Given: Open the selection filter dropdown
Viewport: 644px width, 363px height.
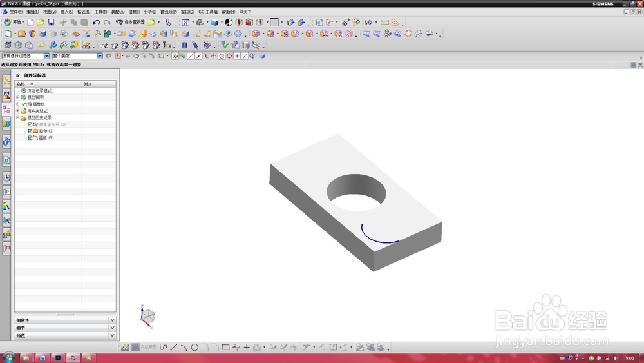Looking at the screenshot, I should coord(46,56).
